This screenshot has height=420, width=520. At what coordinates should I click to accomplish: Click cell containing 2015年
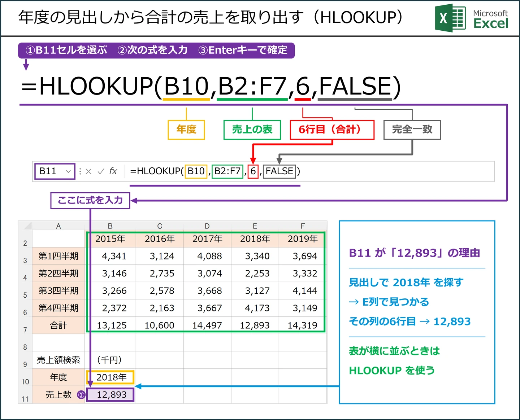coord(110,239)
